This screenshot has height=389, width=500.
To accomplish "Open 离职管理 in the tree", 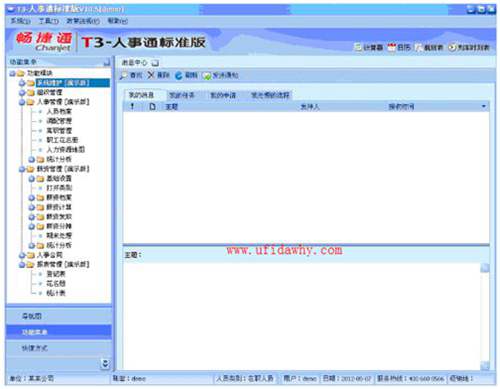I will click(x=59, y=131).
